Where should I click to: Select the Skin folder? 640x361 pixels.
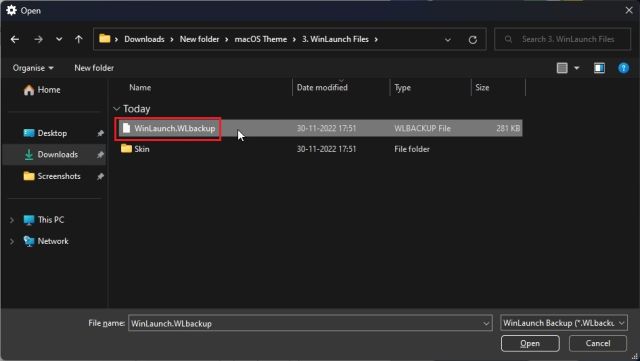(x=142, y=149)
